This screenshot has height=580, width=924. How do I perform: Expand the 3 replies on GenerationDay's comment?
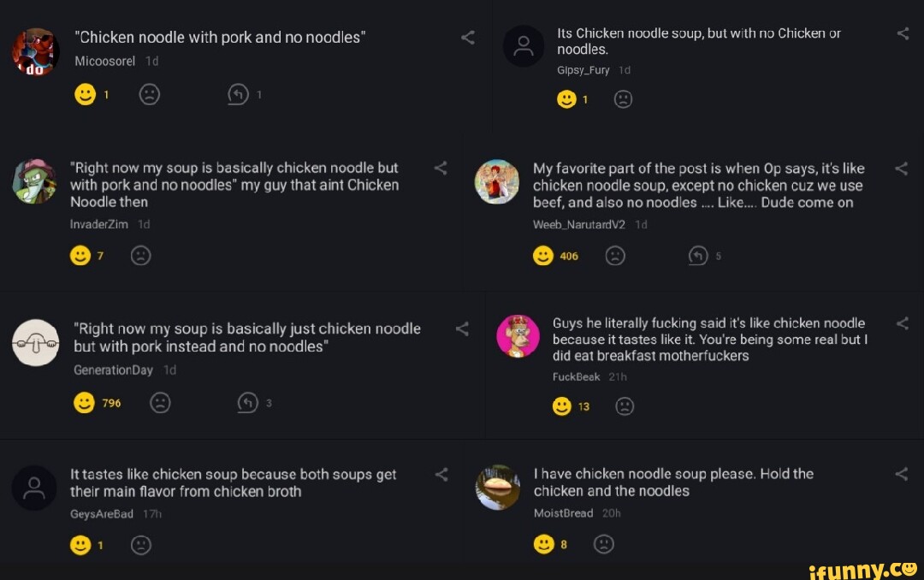pyautogui.click(x=247, y=403)
